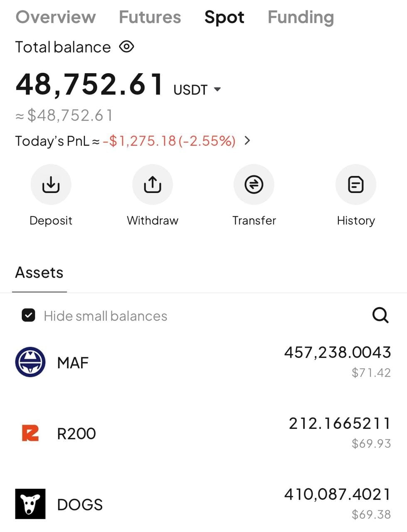Screen dimensions: 407x532
Task: Toggle balance visibility eye icon
Action: pos(126,47)
